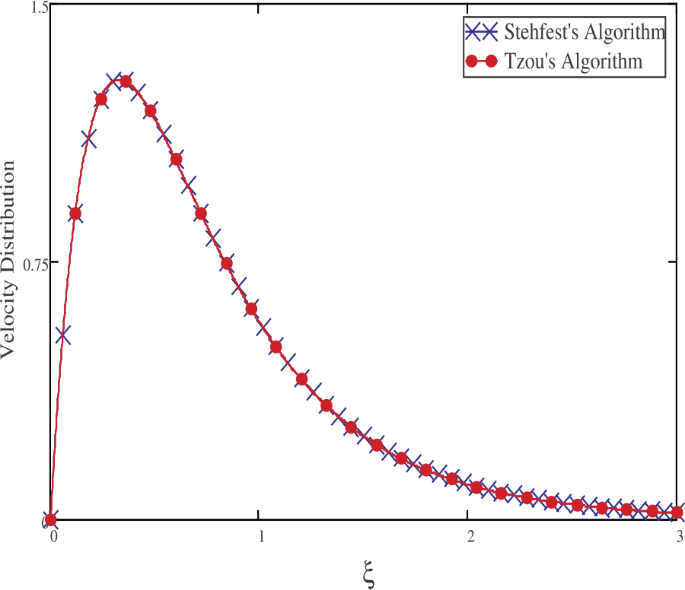
Task: Click the y-axis tick label 1.5
Action: point(38,8)
